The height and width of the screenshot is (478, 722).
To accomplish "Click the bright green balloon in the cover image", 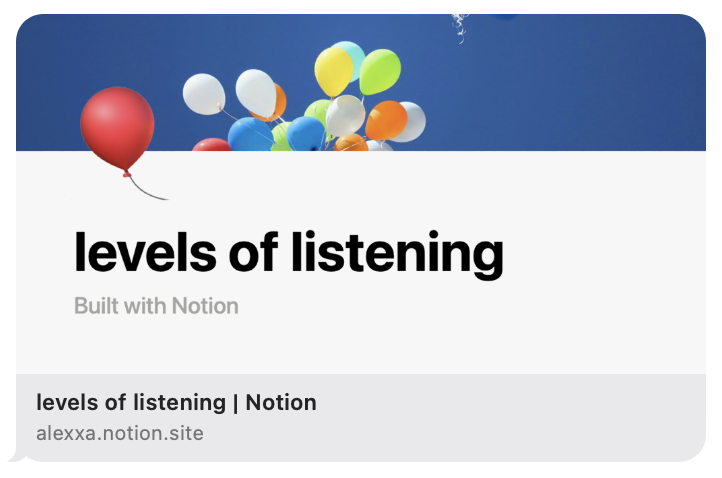I will [x=380, y=71].
